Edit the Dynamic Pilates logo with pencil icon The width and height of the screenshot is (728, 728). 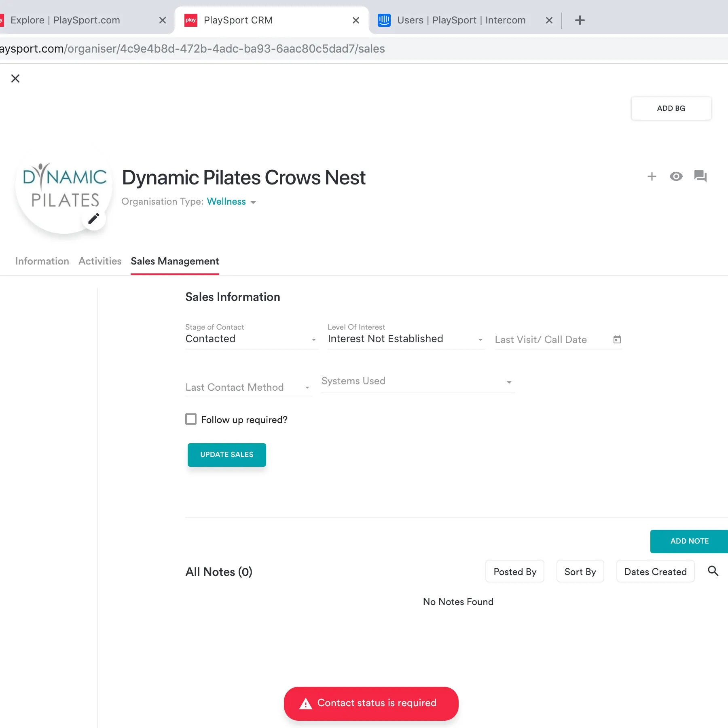click(94, 219)
